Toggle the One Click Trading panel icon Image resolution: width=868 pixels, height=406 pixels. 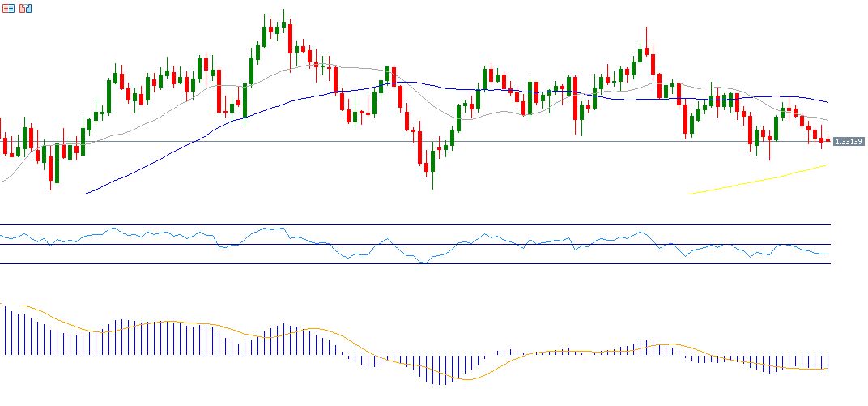pyautogui.click(x=26, y=8)
